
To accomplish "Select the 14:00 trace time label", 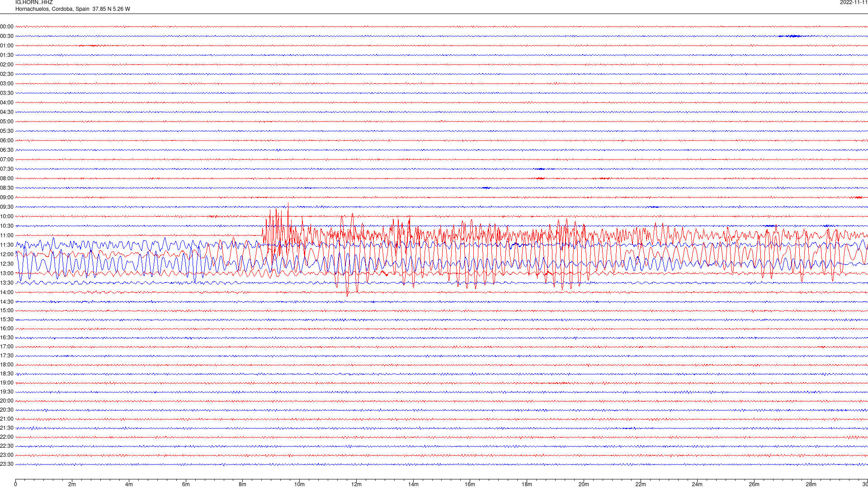I will (x=7, y=292).
